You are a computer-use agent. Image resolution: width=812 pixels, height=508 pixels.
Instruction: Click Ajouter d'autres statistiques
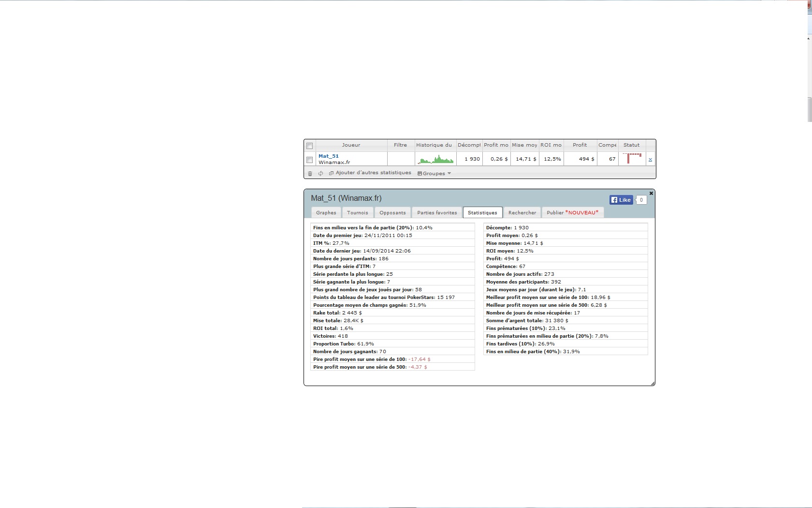pos(370,173)
